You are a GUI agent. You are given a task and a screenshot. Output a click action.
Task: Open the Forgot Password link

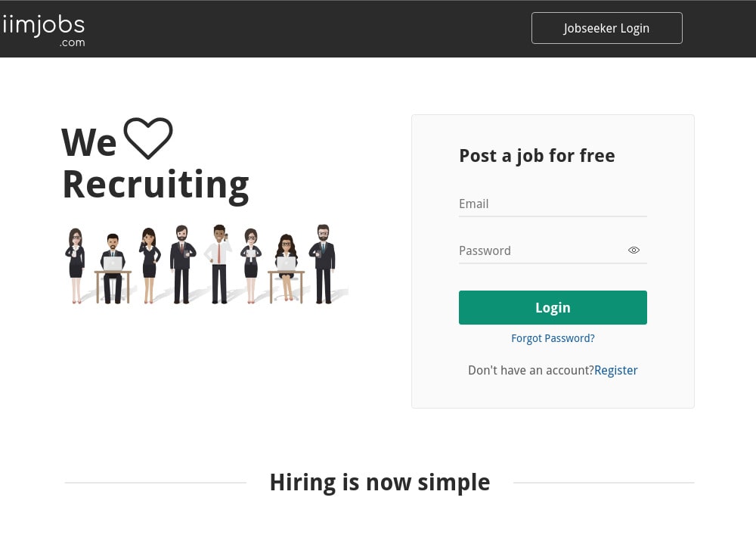click(x=553, y=338)
